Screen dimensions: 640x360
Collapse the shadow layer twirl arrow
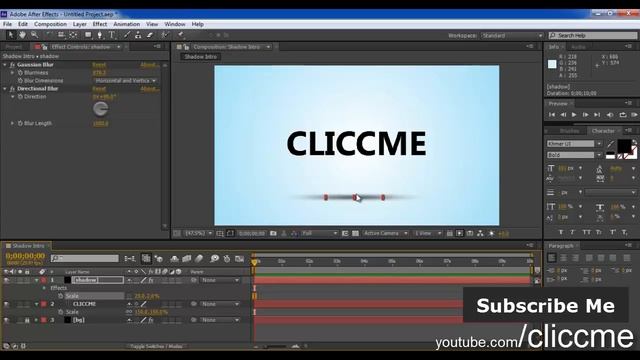[x=36, y=280]
